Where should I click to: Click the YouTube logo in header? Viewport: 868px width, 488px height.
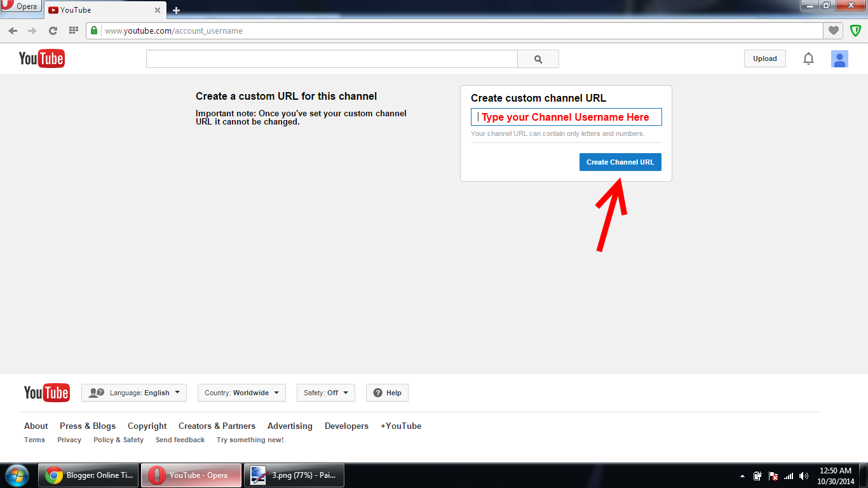tap(42, 58)
